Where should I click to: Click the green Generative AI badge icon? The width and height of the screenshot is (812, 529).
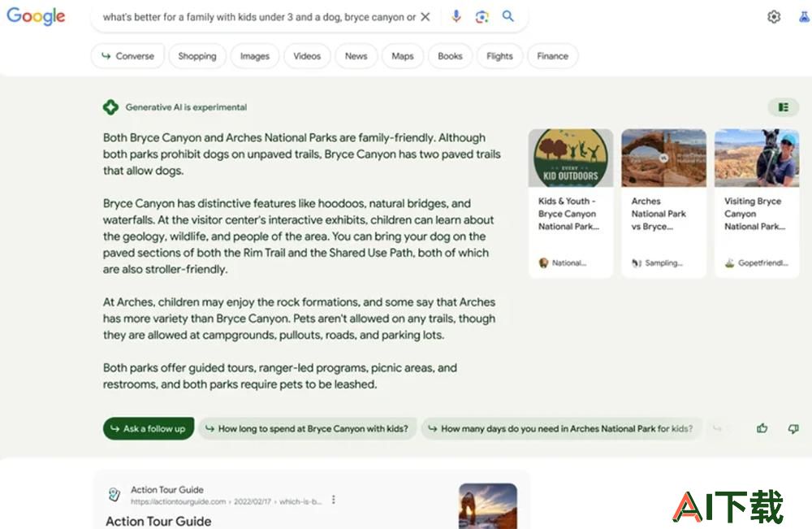[x=110, y=107]
